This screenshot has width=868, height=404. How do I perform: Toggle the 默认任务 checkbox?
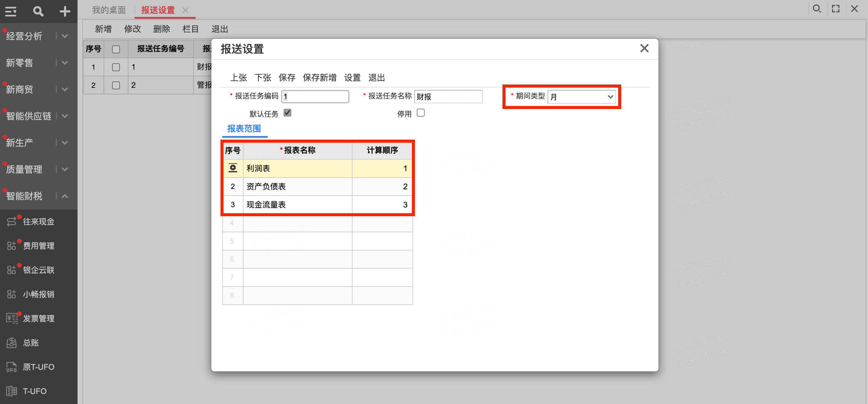pos(287,113)
